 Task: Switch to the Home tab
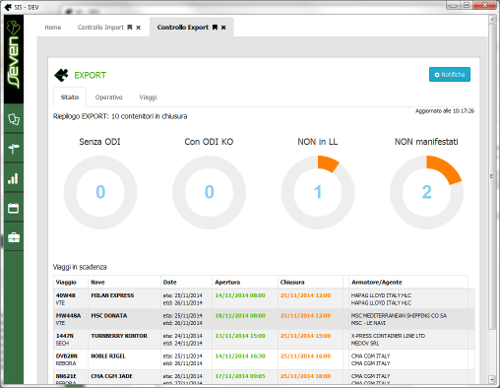tap(53, 27)
